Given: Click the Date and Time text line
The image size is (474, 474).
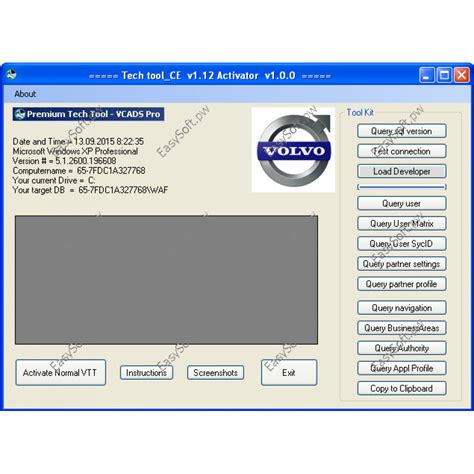Looking at the screenshot, I should [x=78, y=141].
